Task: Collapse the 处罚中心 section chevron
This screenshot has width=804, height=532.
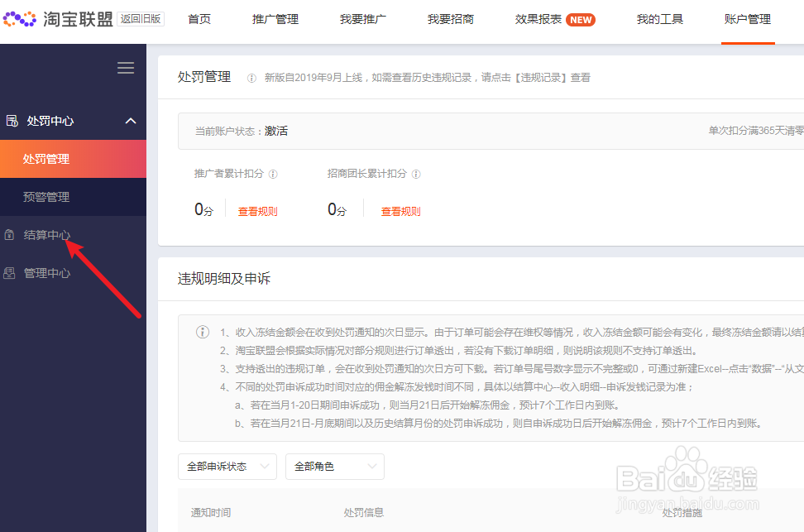Action: tap(130, 120)
